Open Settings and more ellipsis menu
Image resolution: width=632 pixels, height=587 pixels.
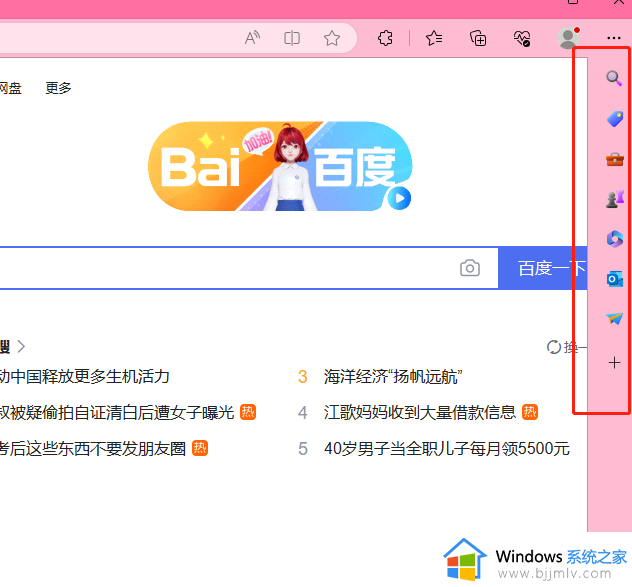[613, 38]
